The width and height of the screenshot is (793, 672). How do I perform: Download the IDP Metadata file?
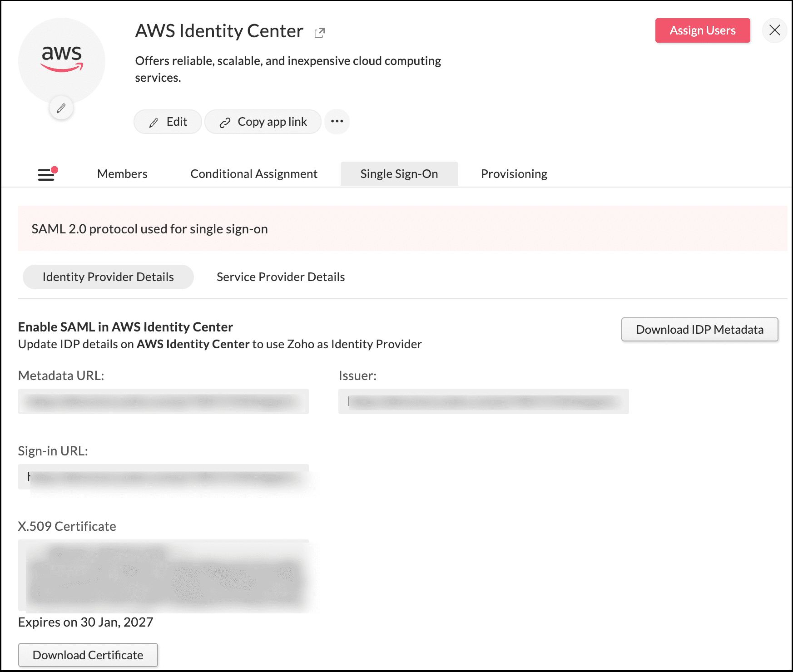699,330
